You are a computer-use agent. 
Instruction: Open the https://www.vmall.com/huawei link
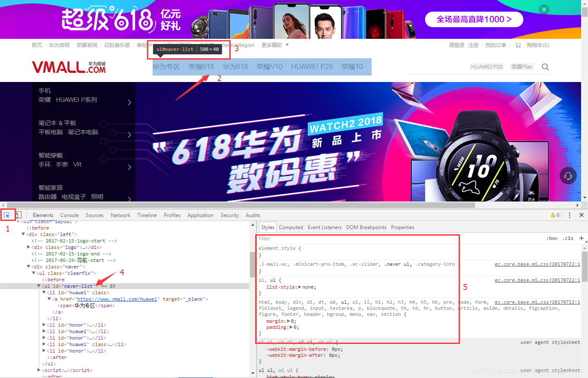117,299
